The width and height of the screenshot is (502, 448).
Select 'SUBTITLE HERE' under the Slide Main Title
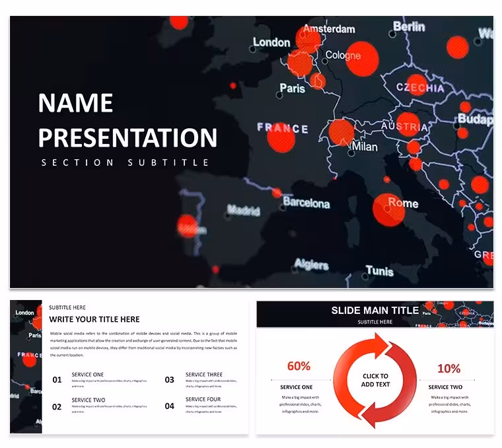tap(375, 322)
